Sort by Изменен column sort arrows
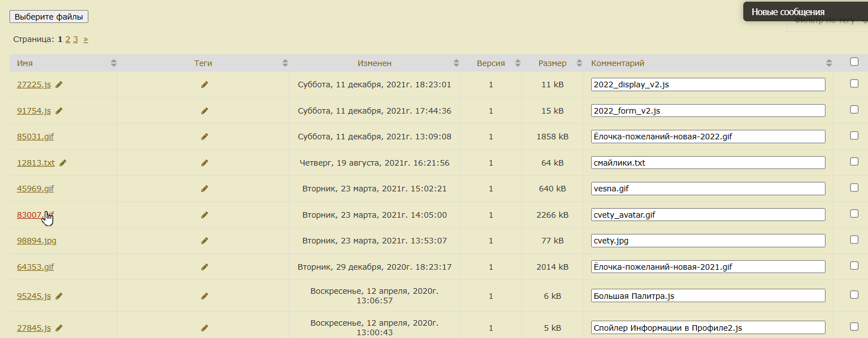Image resolution: width=868 pixels, height=338 pixels. pos(456,63)
